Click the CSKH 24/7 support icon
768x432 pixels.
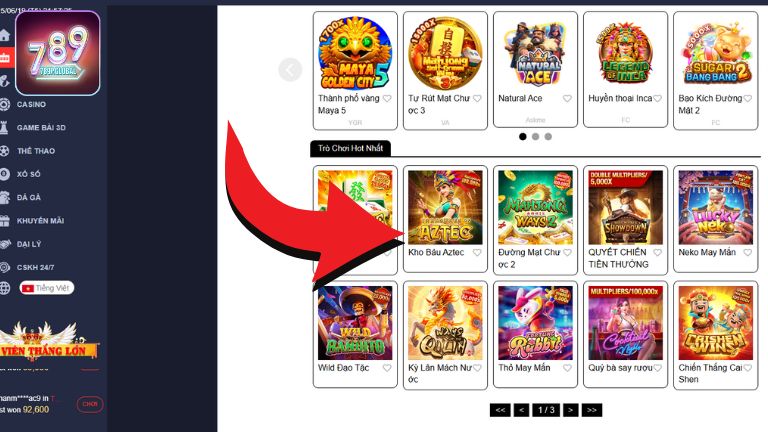[x=5, y=267]
